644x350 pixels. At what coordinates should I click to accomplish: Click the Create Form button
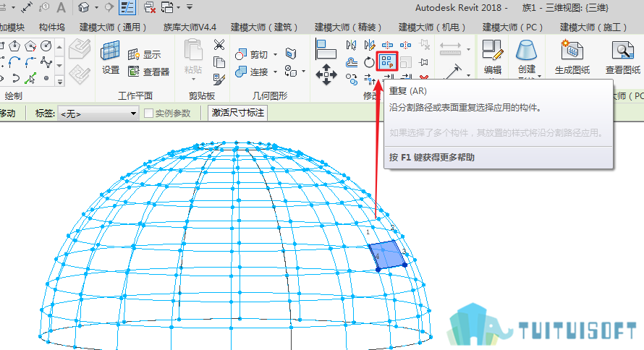[527, 59]
